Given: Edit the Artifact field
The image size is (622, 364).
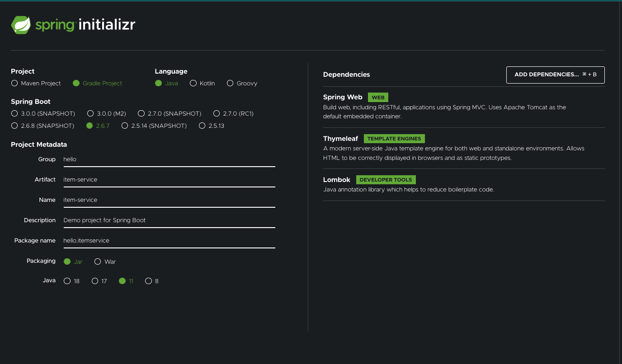Looking at the screenshot, I should [169, 180].
